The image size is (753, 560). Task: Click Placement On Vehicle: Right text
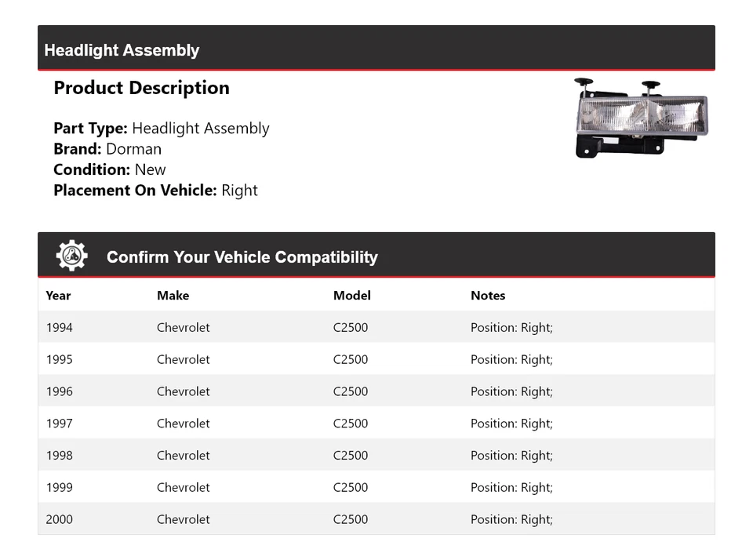point(155,190)
